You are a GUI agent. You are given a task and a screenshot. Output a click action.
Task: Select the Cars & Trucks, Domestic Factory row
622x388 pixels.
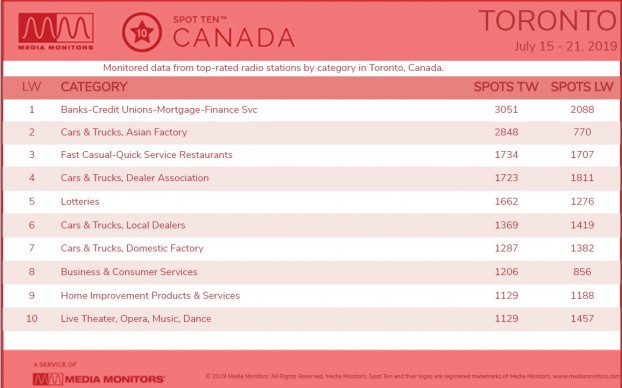pyautogui.click(x=311, y=249)
